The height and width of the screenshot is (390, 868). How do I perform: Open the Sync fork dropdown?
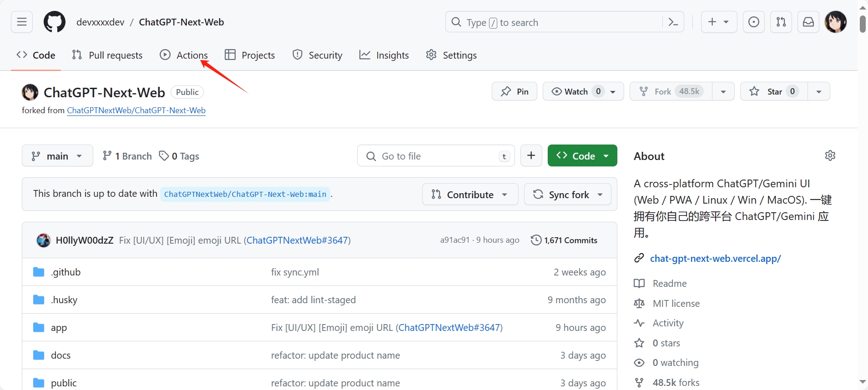tap(568, 194)
